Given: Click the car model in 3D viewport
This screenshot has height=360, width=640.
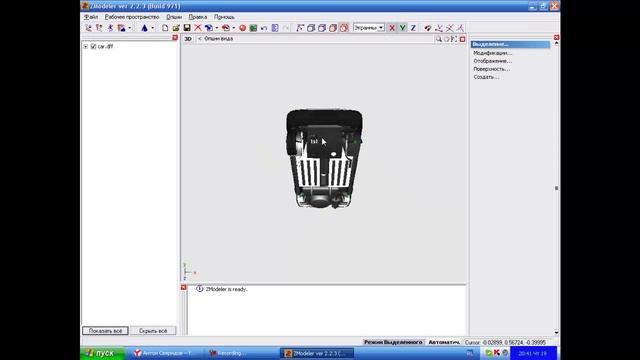Looking at the screenshot, I should [x=324, y=158].
